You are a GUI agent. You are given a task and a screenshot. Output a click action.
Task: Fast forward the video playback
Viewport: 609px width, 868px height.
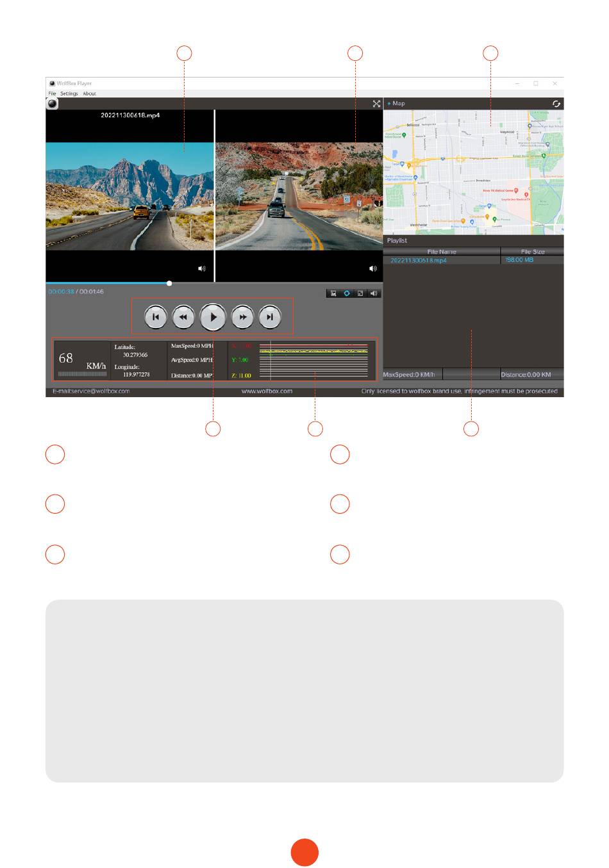click(x=242, y=317)
